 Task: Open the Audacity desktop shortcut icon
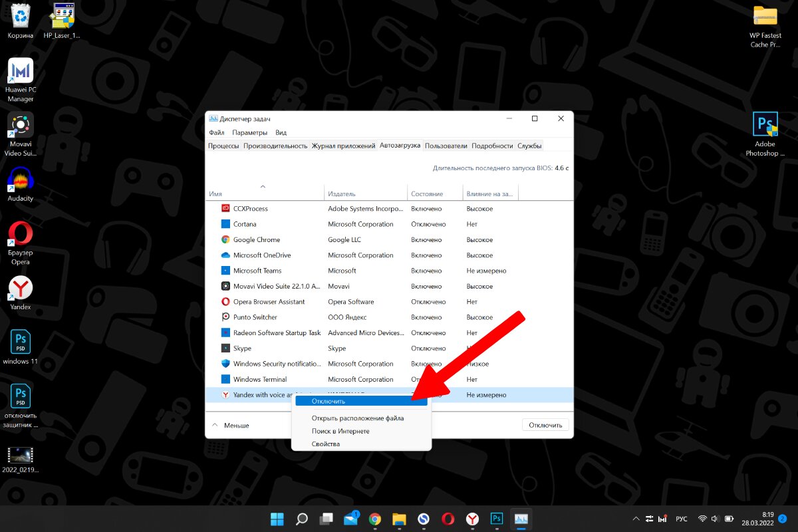coord(21,184)
